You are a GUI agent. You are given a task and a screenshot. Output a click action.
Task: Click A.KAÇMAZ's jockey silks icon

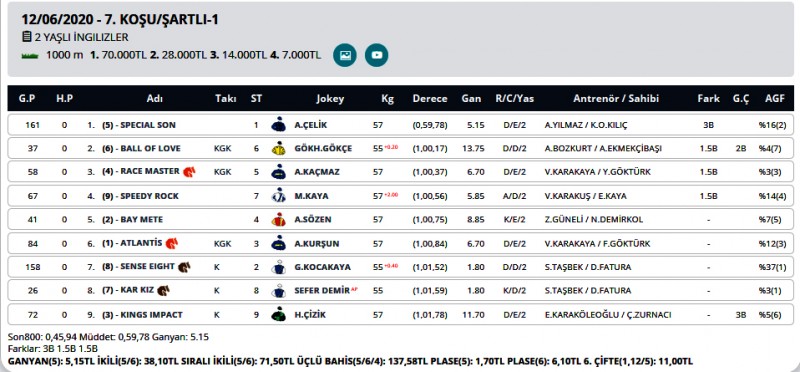click(x=278, y=172)
